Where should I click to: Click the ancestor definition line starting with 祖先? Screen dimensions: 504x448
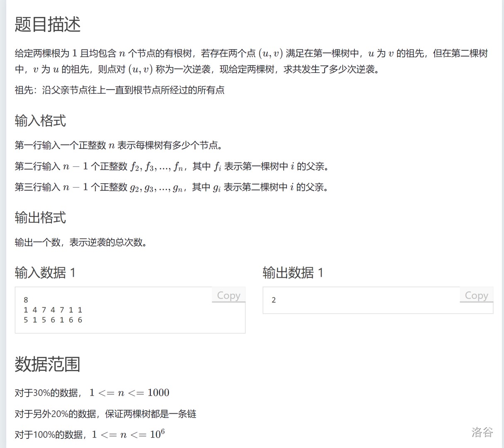[120, 90]
